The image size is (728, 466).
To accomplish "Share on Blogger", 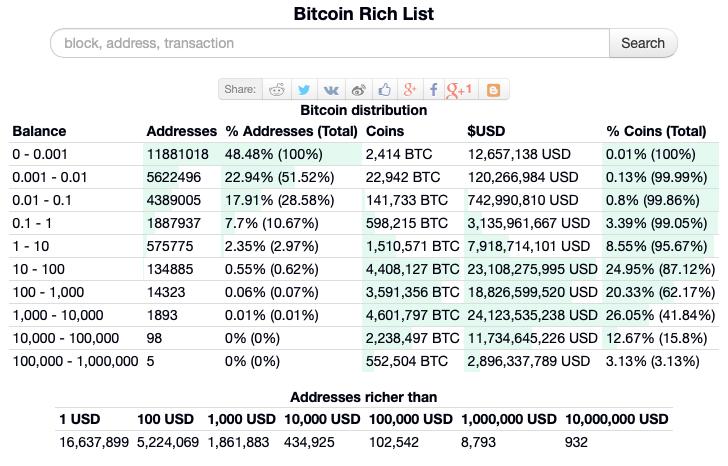I will coord(493,90).
